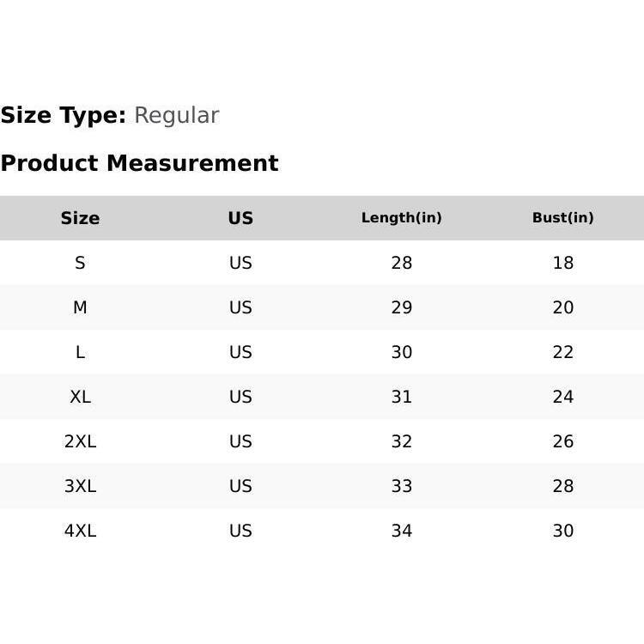Click bust value 26 for size 2XL
This screenshot has height=644, width=644.
(x=563, y=441)
